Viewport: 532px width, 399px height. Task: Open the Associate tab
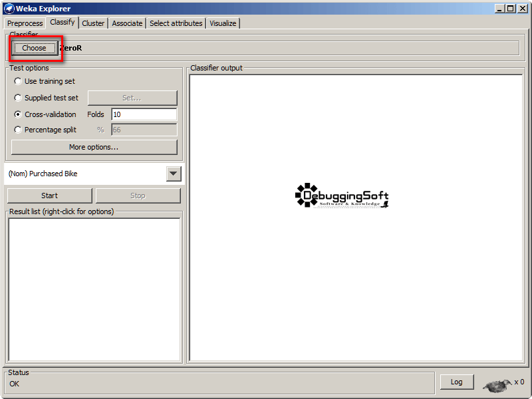(x=127, y=23)
